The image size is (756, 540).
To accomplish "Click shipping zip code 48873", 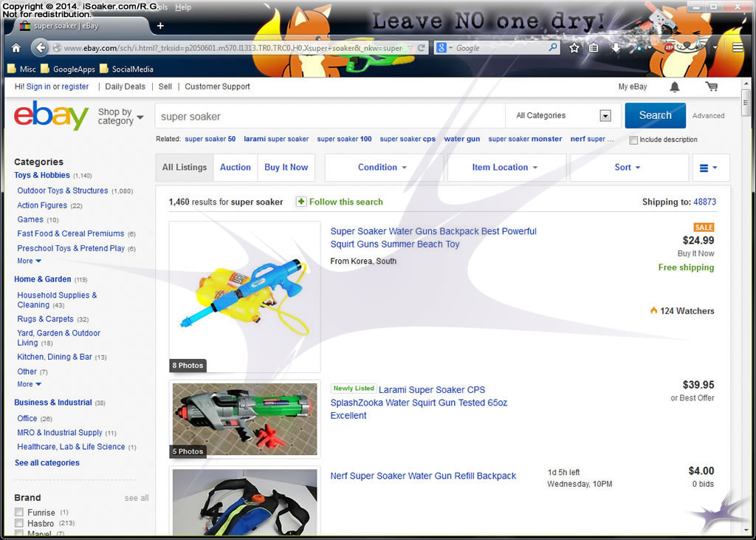I will (x=705, y=202).
